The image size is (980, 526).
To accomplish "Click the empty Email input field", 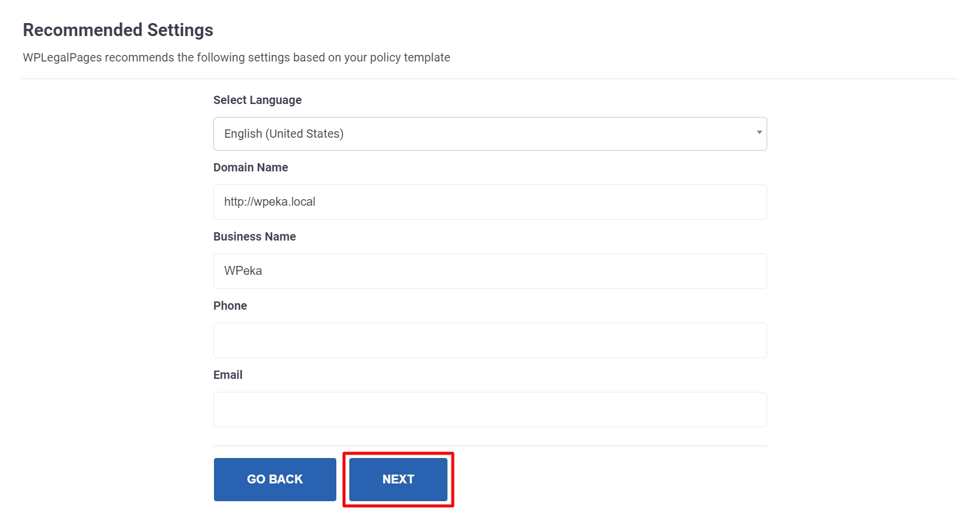I will pos(489,409).
